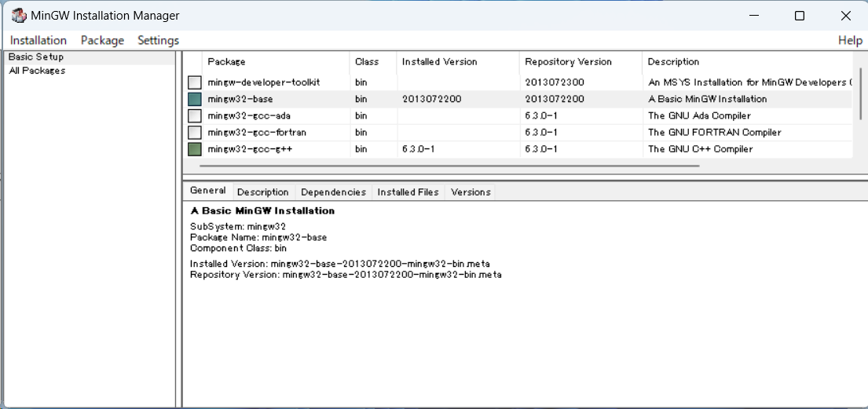
Task: Sort by the Repository Version column header
Action: coord(580,62)
